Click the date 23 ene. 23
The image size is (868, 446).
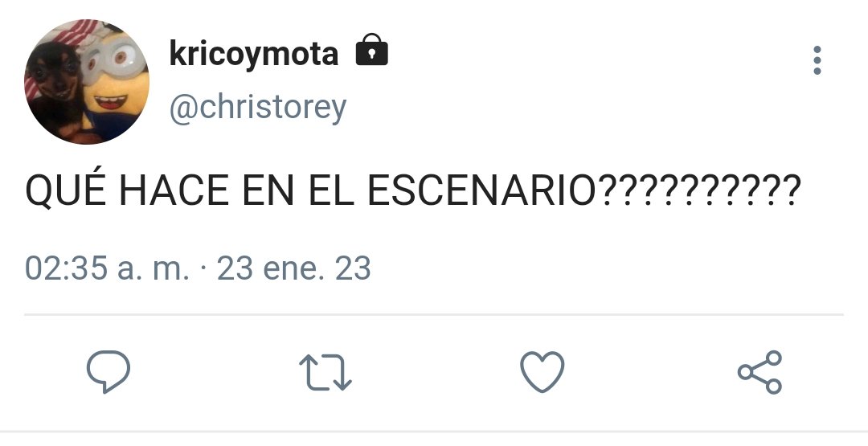coord(293,268)
